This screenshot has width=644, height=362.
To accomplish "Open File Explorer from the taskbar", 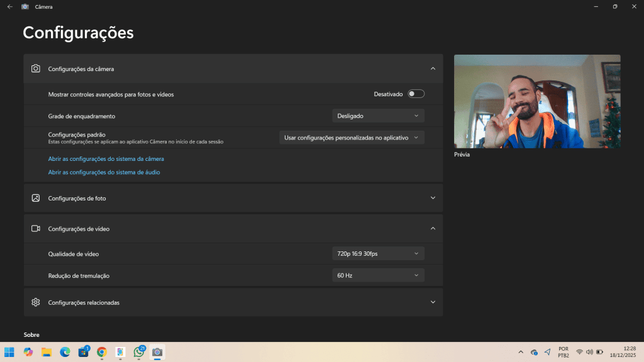I will tap(47, 352).
